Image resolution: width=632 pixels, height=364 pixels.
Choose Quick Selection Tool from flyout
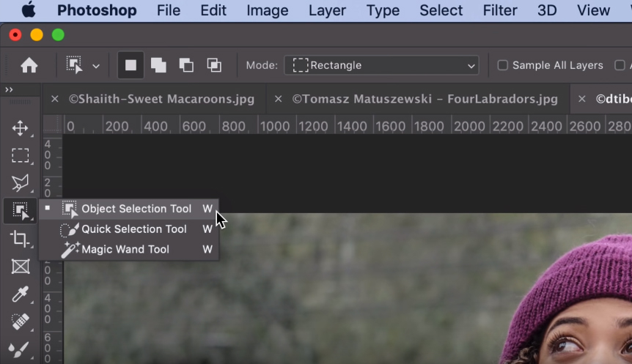pyautogui.click(x=129, y=229)
